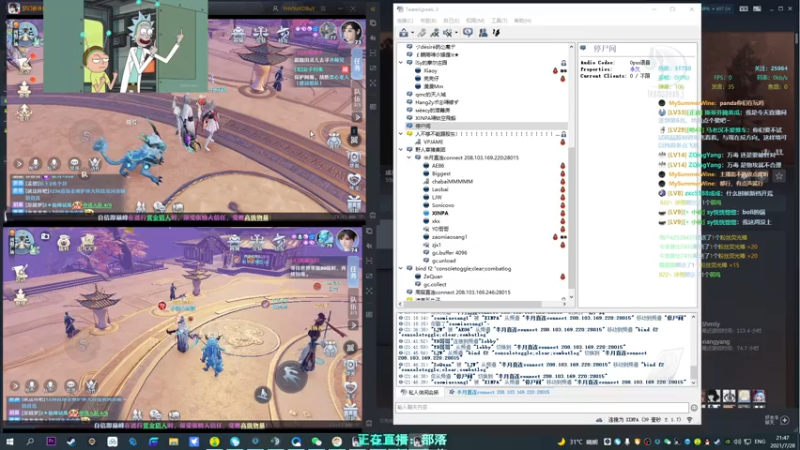This screenshot has width=800, height=450.
Task: Switch to the first chat tab below the log
Action: pyautogui.click(x=420, y=392)
